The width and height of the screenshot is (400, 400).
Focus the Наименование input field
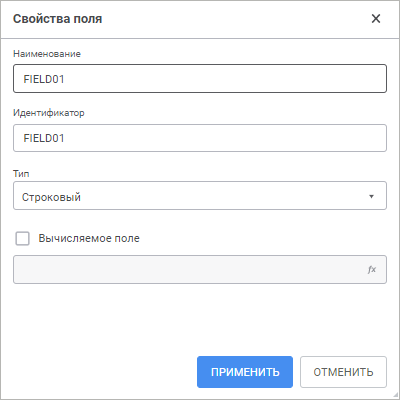click(200, 79)
